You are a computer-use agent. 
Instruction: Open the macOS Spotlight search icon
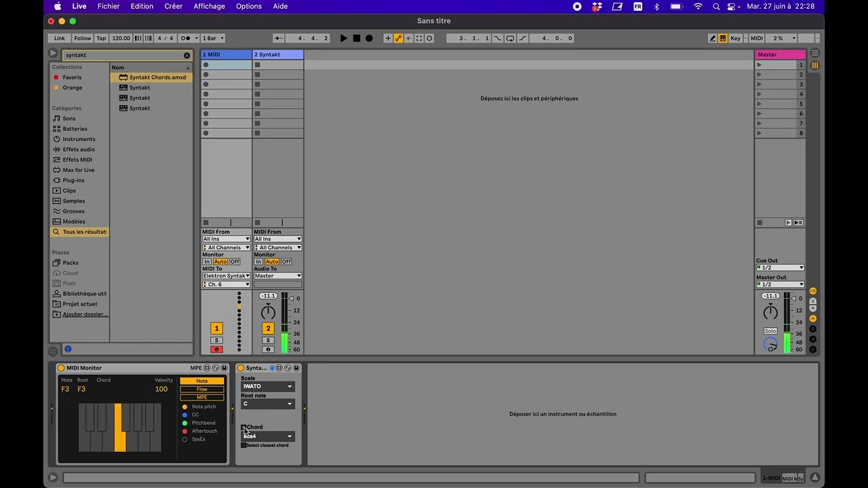click(x=717, y=6)
